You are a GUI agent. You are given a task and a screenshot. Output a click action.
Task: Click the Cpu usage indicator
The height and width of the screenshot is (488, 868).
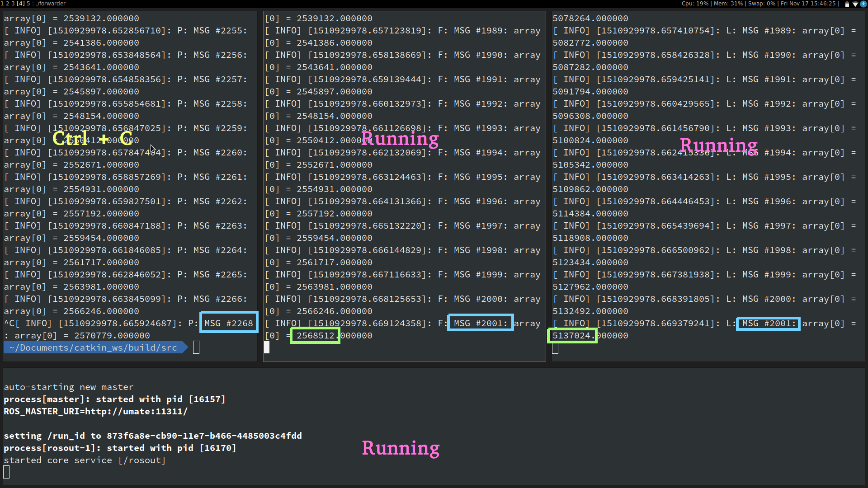(x=695, y=4)
